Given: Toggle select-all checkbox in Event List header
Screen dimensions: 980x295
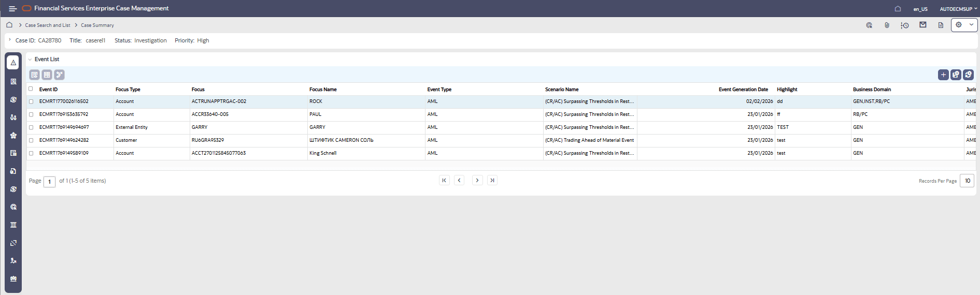Looking at the screenshot, I should coord(31,89).
